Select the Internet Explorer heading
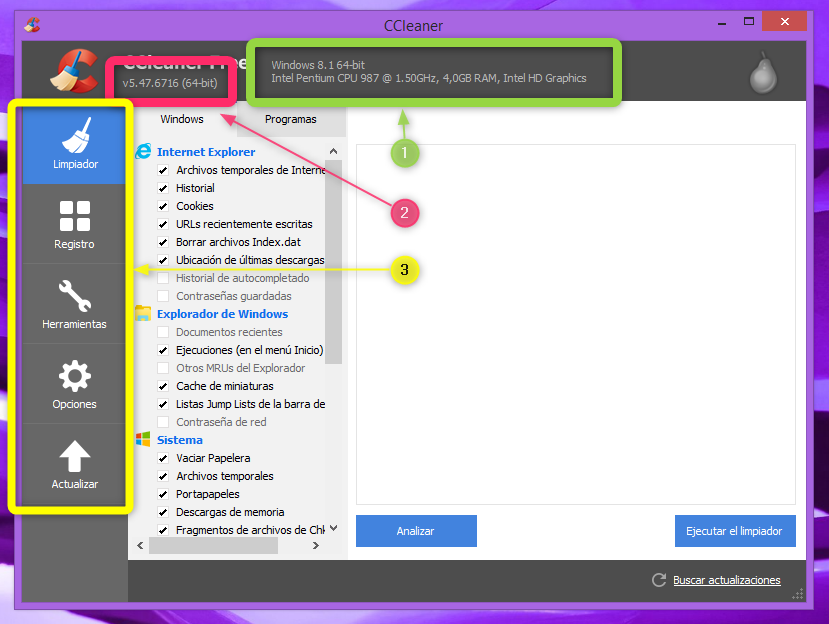829x624 pixels. pyautogui.click(x=206, y=152)
